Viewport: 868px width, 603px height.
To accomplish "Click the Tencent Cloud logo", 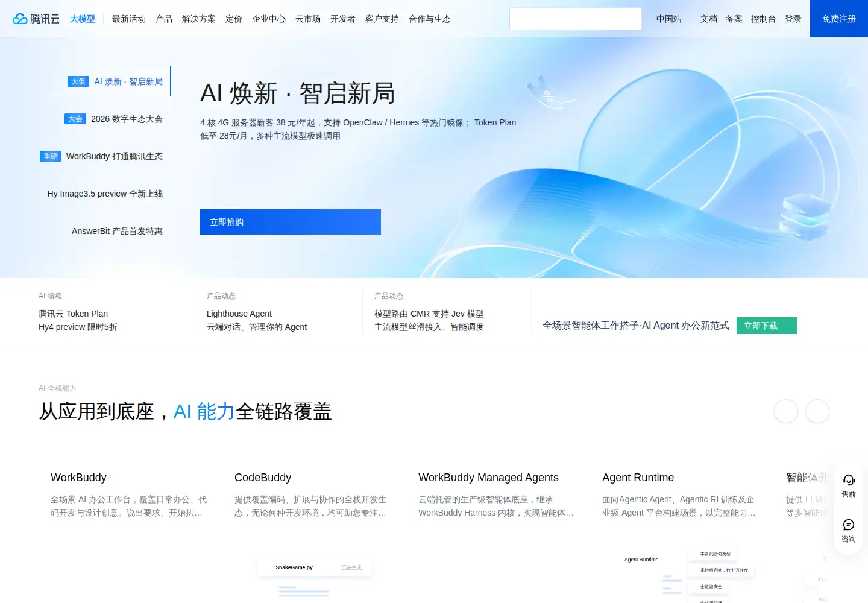I will [36, 19].
